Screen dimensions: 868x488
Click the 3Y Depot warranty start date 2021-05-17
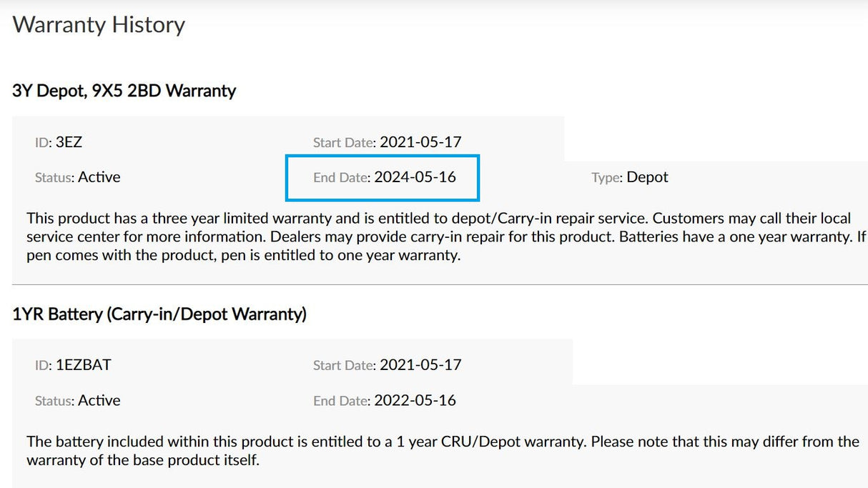(x=420, y=142)
